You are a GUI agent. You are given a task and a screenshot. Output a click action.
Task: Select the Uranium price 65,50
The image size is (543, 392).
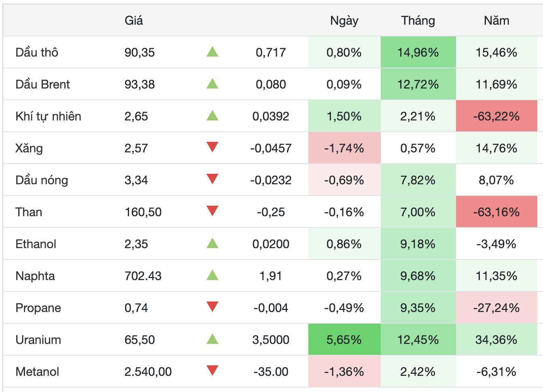point(140,340)
